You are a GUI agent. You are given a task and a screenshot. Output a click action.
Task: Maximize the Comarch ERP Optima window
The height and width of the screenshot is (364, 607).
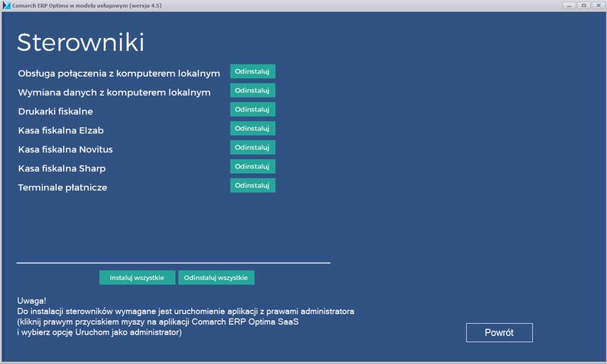[583, 5]
